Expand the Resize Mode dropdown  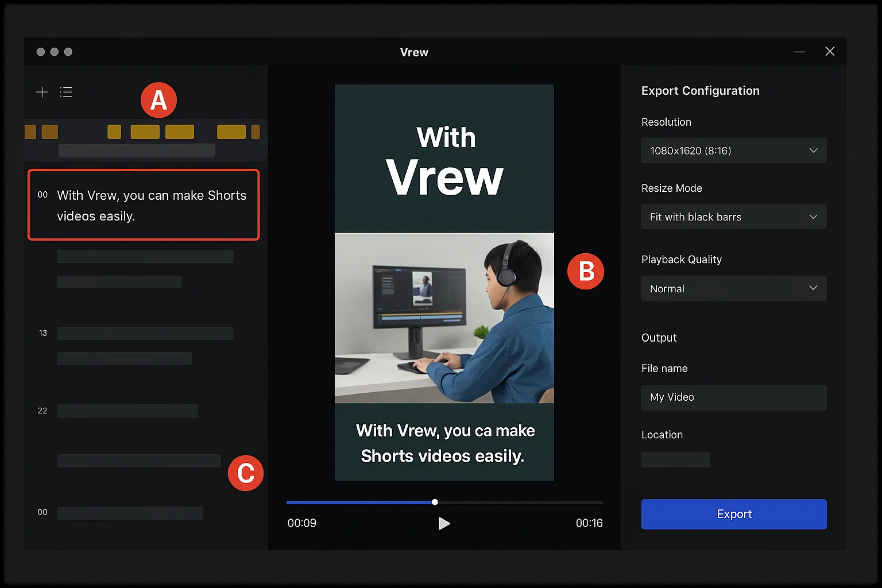734,216
